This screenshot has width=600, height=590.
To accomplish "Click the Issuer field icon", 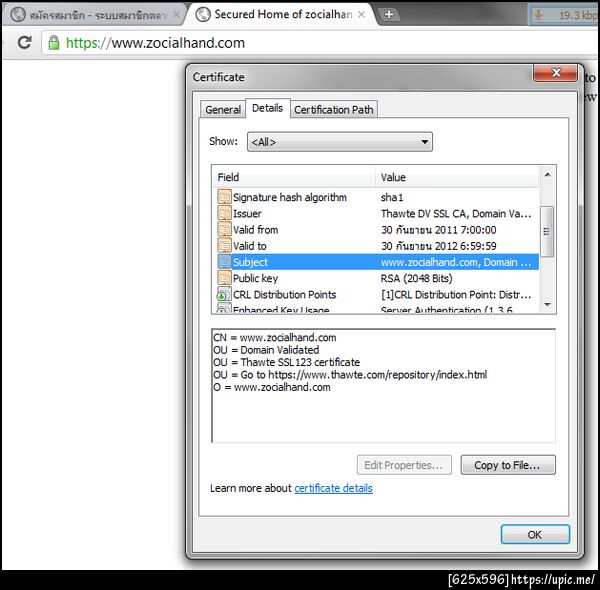I will (x=224, y=213).
